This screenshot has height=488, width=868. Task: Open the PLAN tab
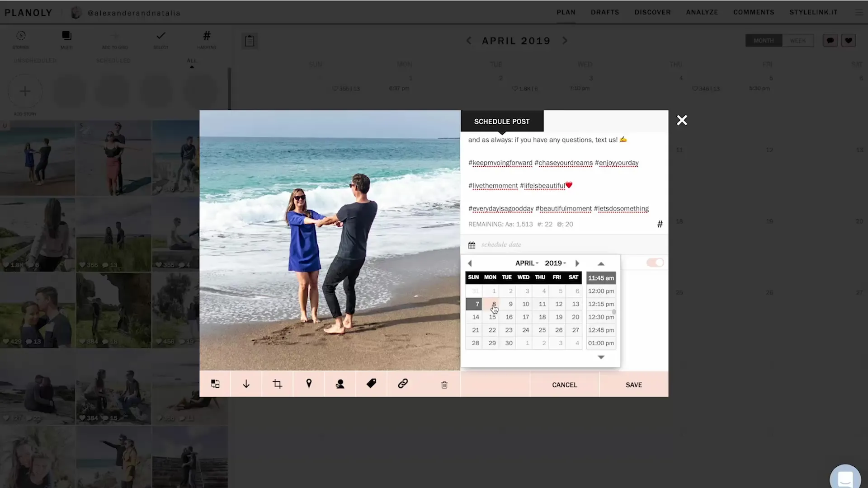click(x=566, y=12)
